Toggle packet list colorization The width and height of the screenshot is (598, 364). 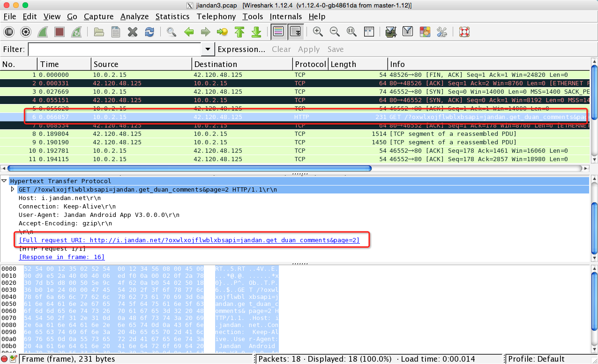(x=278, y=32)
